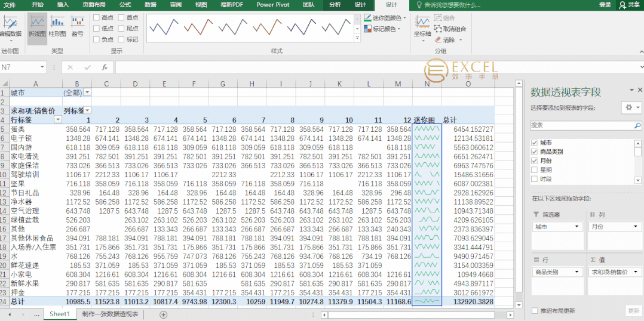The width and height of the screenshot is (644, 321).
Task: Check the 时段 field checkbox
Action: pyautogui.click(x=534, y=179)
